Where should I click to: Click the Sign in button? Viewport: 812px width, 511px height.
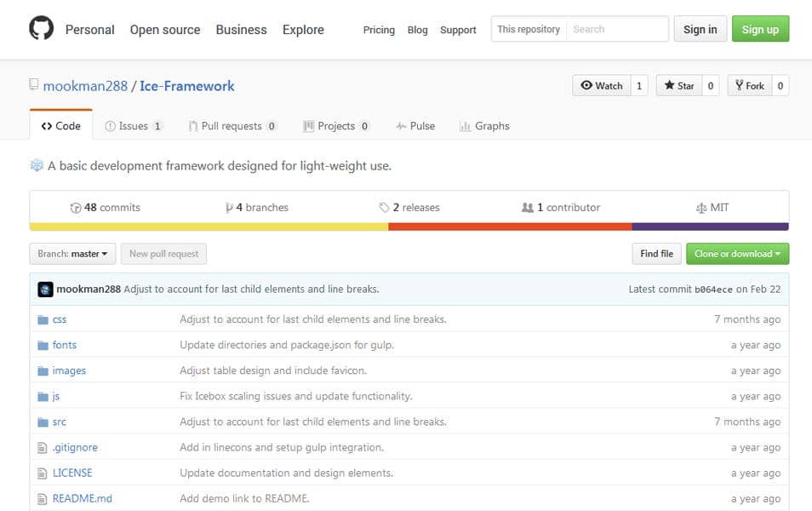click(x=700, y=29)
